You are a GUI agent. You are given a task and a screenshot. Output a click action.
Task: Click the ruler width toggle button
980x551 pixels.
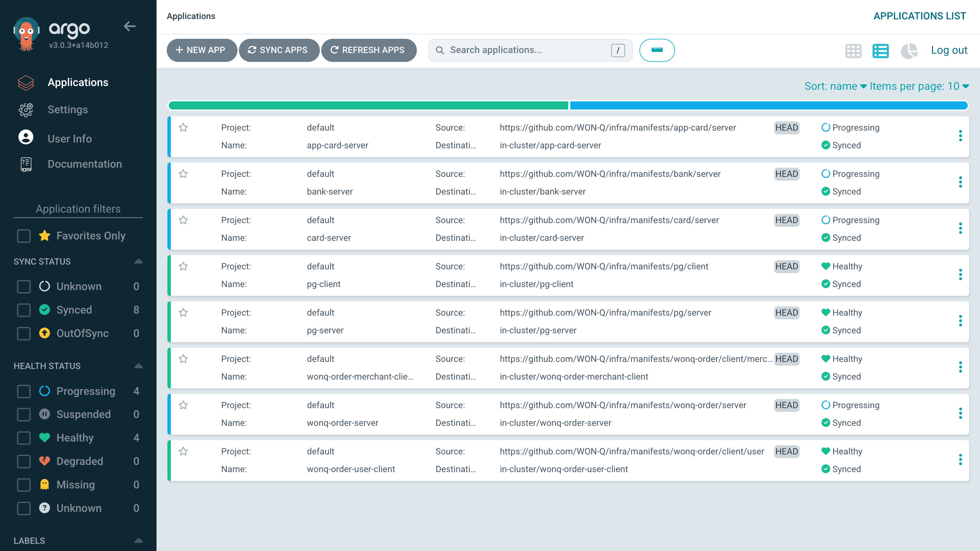tap(657, 50)
